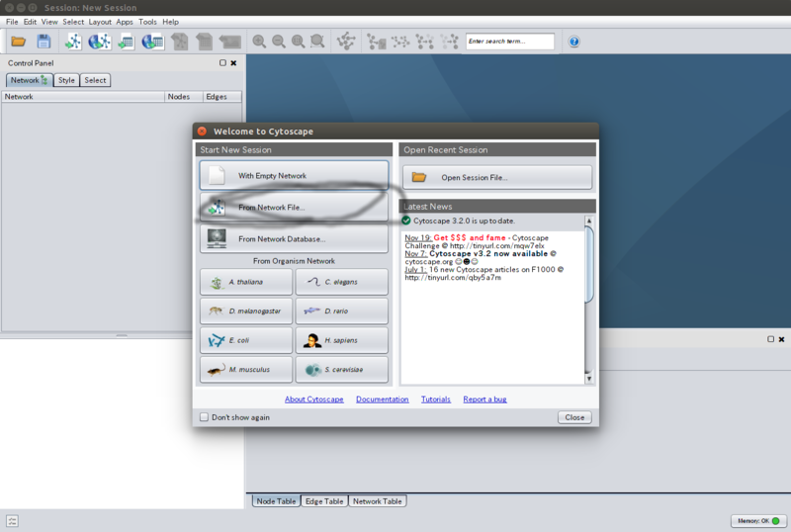Import table from URL globe icon
This screenshot has width=791, height=532.
click(x=152, y=42)
